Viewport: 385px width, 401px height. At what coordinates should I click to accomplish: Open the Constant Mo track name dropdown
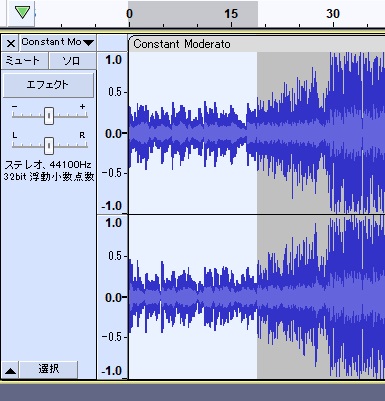[x=58, y=43]
